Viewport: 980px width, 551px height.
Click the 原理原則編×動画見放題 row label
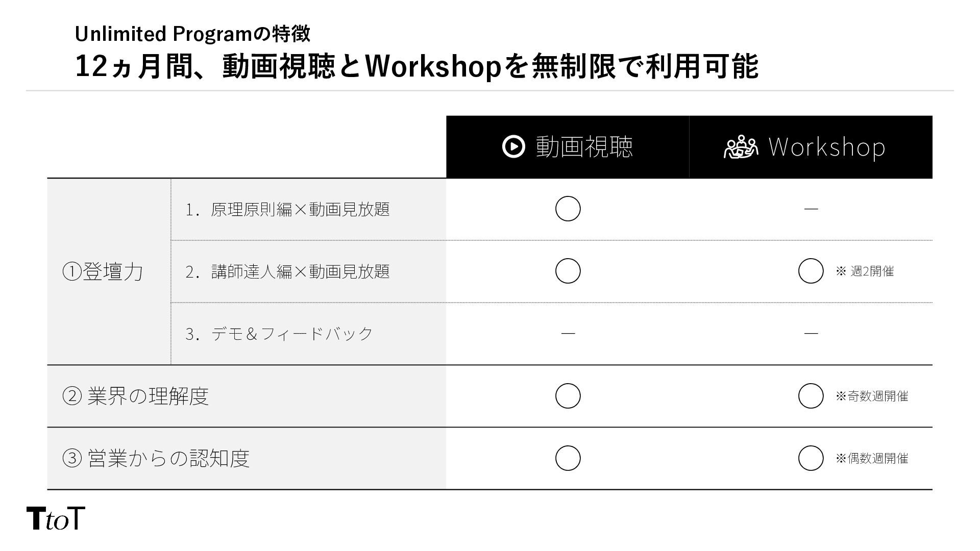(287, 209)
